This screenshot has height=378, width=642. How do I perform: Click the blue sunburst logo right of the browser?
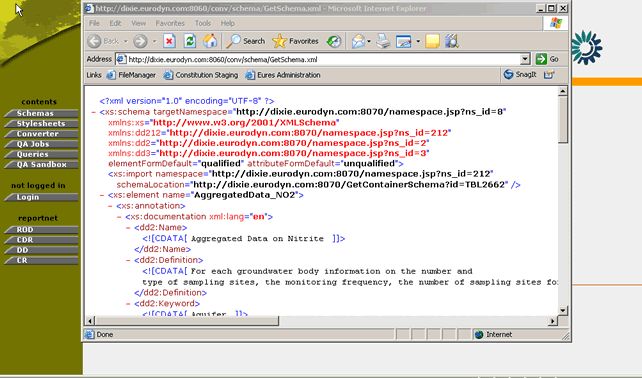587,48
